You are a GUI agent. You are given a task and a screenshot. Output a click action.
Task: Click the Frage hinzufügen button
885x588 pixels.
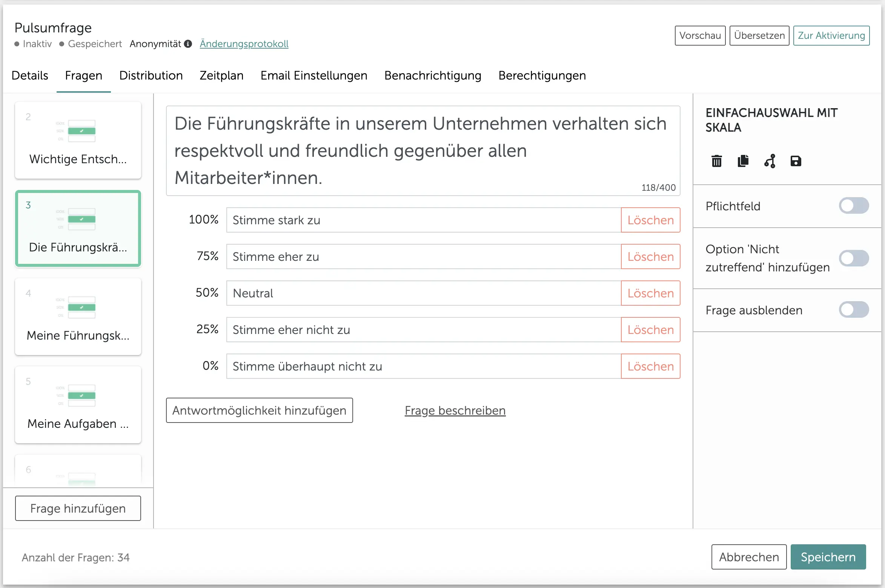(78, 508)
